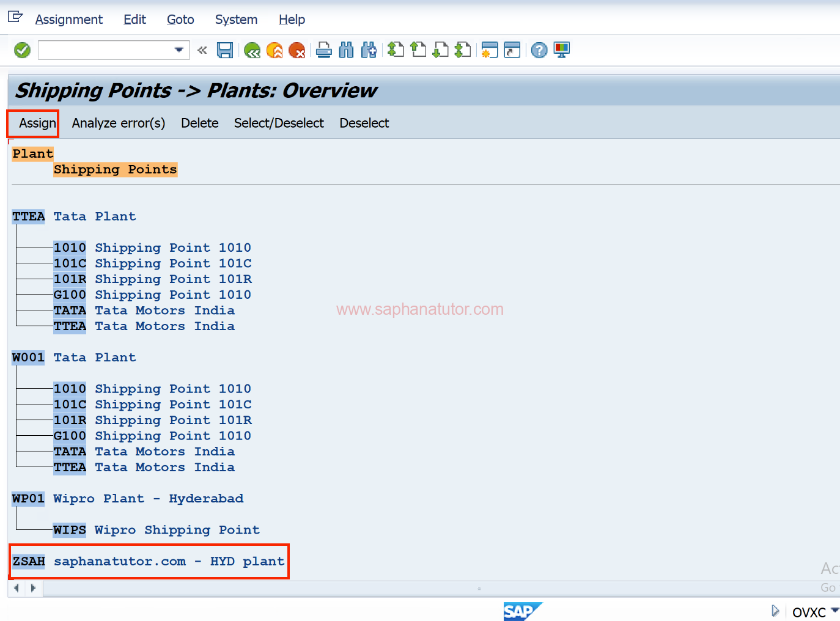
Task: Select TATA Tata Motors India under W001
Action: click(144, 452)
